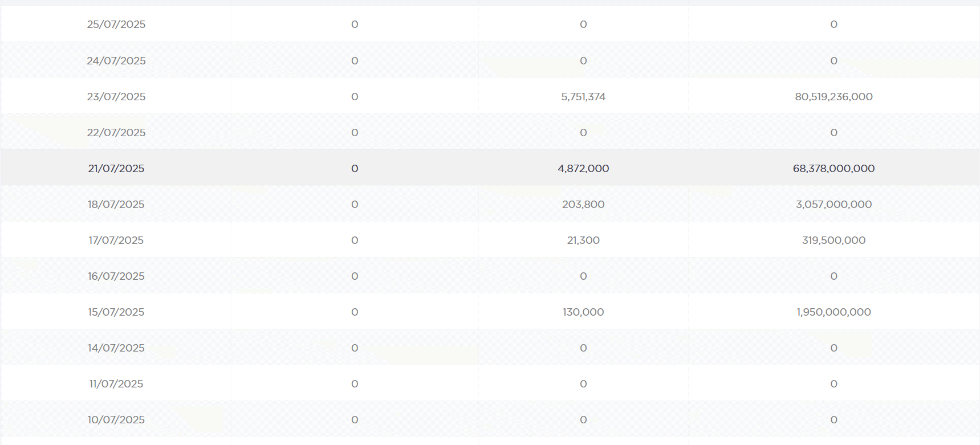Click the 130,000 quantity cell

[x=583, y=312]
